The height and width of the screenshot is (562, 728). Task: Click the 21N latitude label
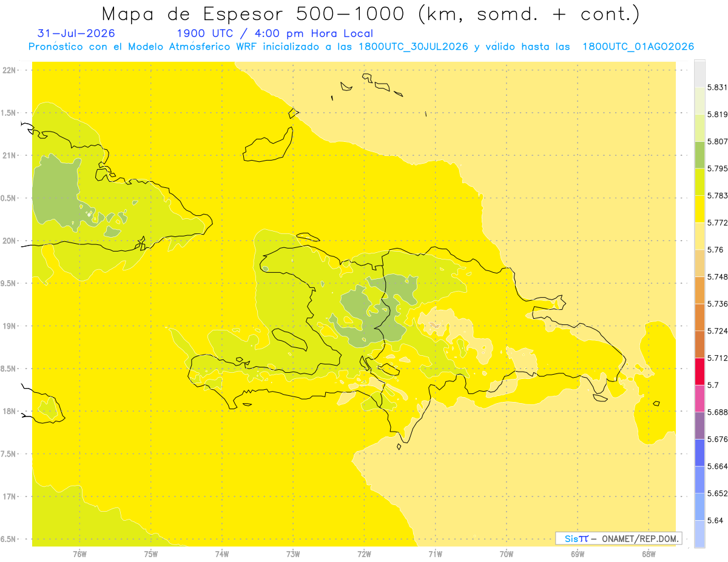click(x=8, y=156)
